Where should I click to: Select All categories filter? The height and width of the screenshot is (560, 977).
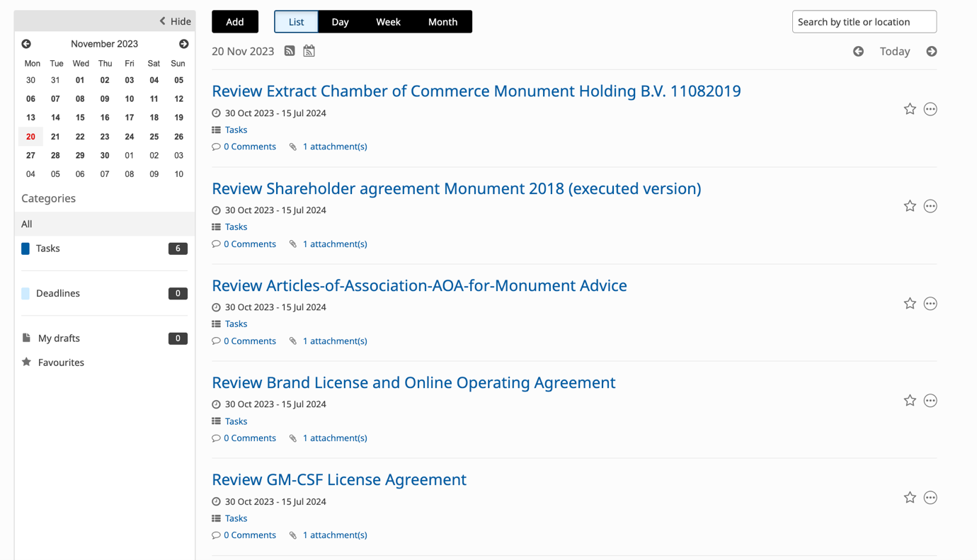[105, 224]
